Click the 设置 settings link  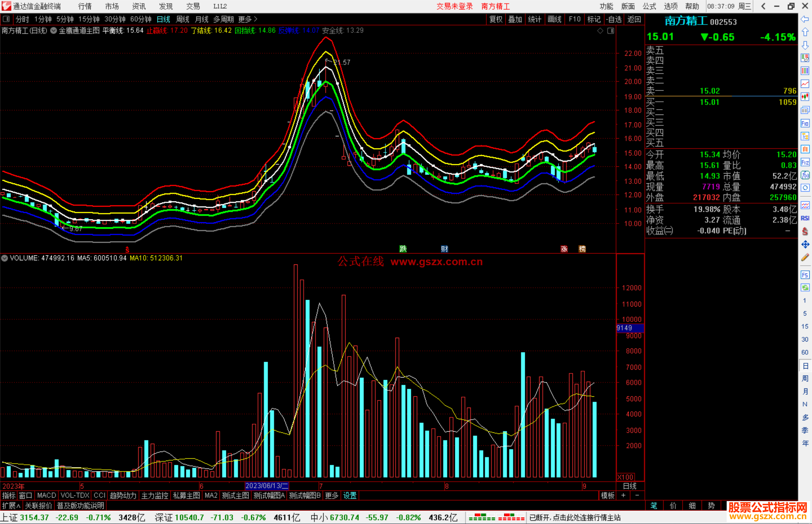point(350,495)
